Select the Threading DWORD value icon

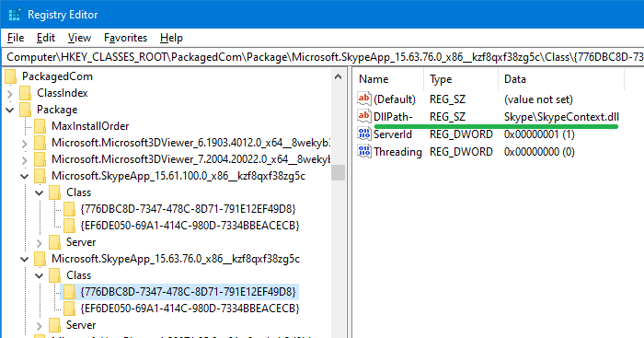pyautogui.click(x=364, y=151)
